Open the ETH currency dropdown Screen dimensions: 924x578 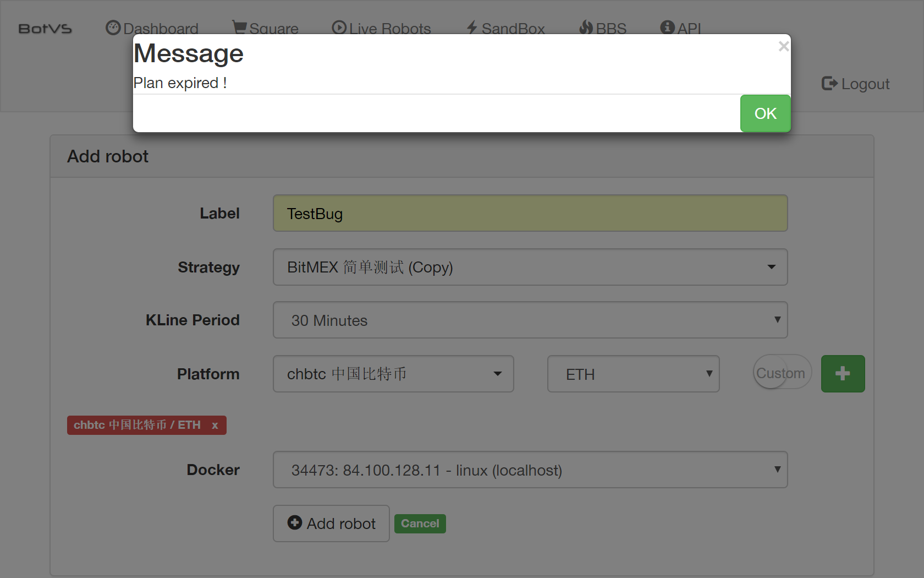click(633, 374)
